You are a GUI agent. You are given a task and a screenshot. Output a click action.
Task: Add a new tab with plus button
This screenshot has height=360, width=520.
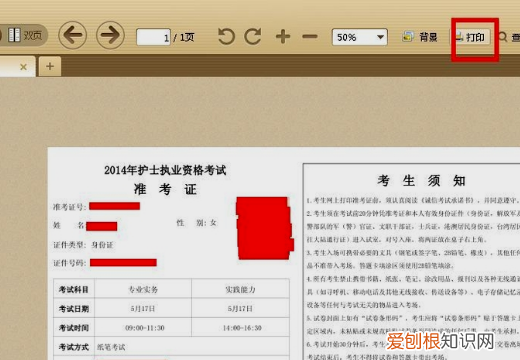click(x=50, y=66)
